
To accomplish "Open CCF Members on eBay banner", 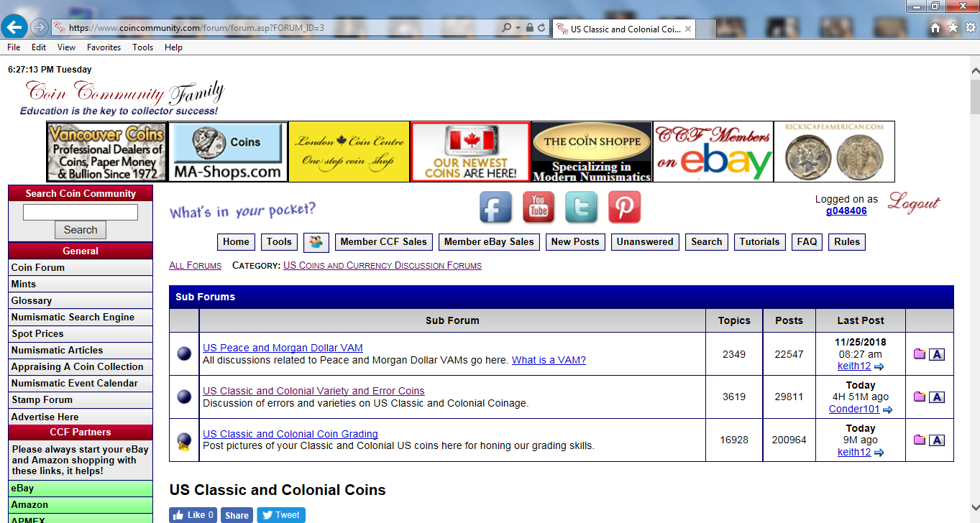I will click(x=713, y=152).
